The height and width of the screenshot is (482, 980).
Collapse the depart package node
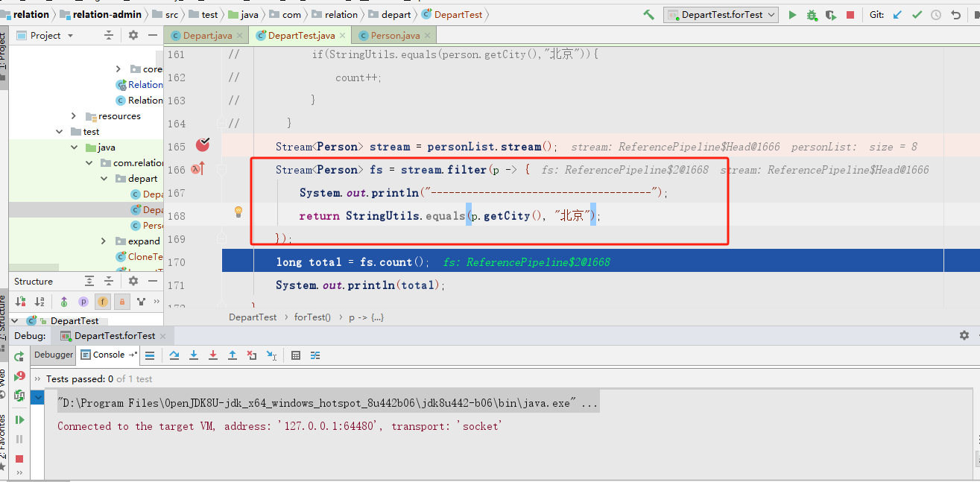coord(104,178)
